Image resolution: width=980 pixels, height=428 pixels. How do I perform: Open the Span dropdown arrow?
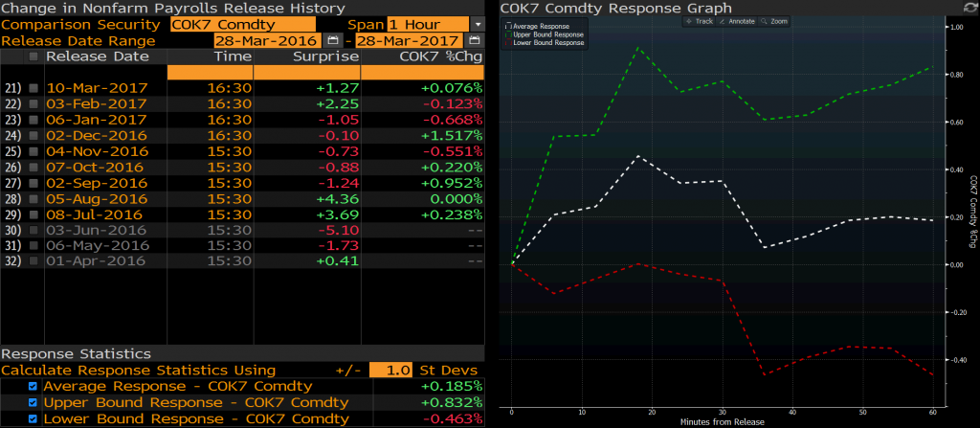click(478, 25)
